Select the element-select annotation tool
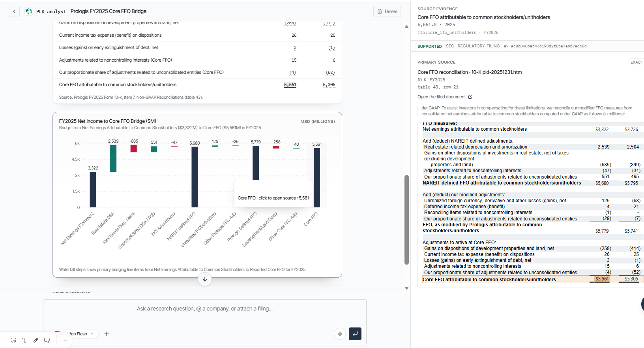This screenshot has height=348, width=644. 14,340
